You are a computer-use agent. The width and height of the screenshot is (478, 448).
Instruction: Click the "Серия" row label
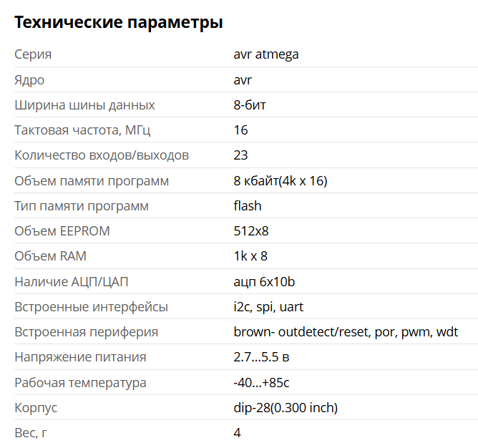tap(33, 54)
